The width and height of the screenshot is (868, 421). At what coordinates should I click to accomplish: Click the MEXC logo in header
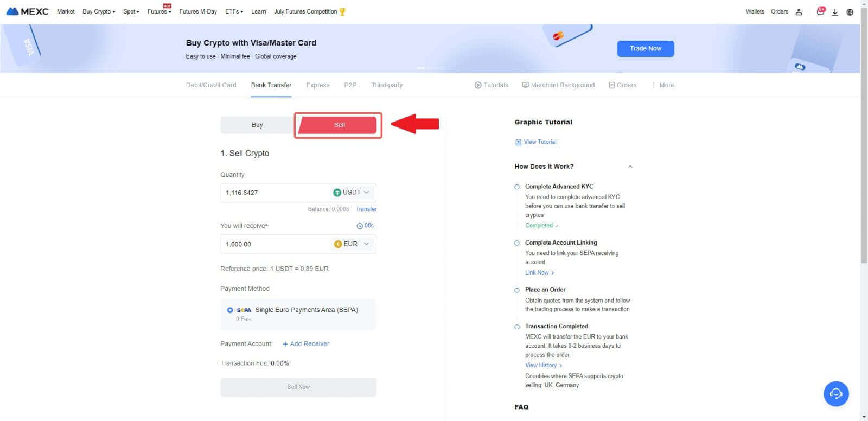point(27,11)
